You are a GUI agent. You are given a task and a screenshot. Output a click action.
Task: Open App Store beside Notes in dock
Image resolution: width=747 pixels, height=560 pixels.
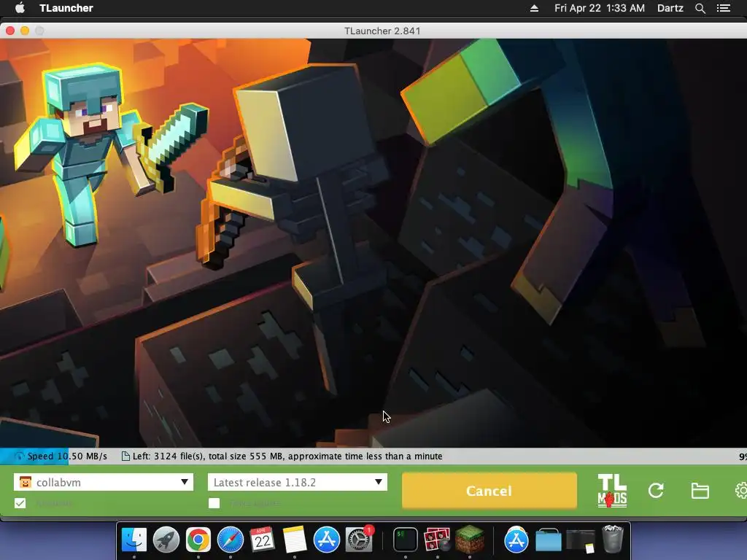coord(326,540)
